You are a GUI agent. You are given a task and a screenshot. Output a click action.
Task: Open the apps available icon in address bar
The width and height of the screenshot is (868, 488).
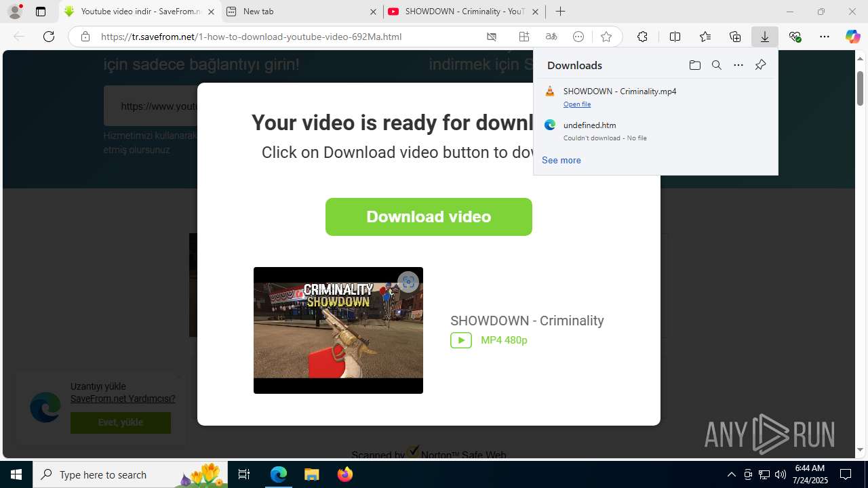coord(524,37)
